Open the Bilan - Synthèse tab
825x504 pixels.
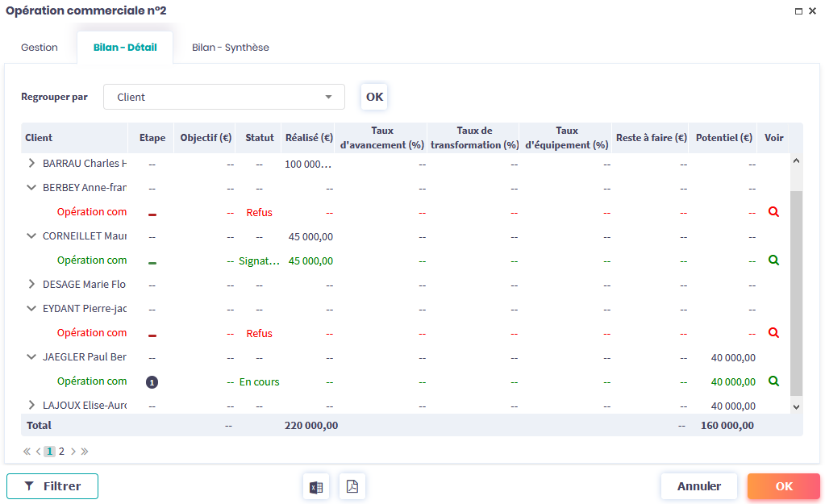(230, 48)
